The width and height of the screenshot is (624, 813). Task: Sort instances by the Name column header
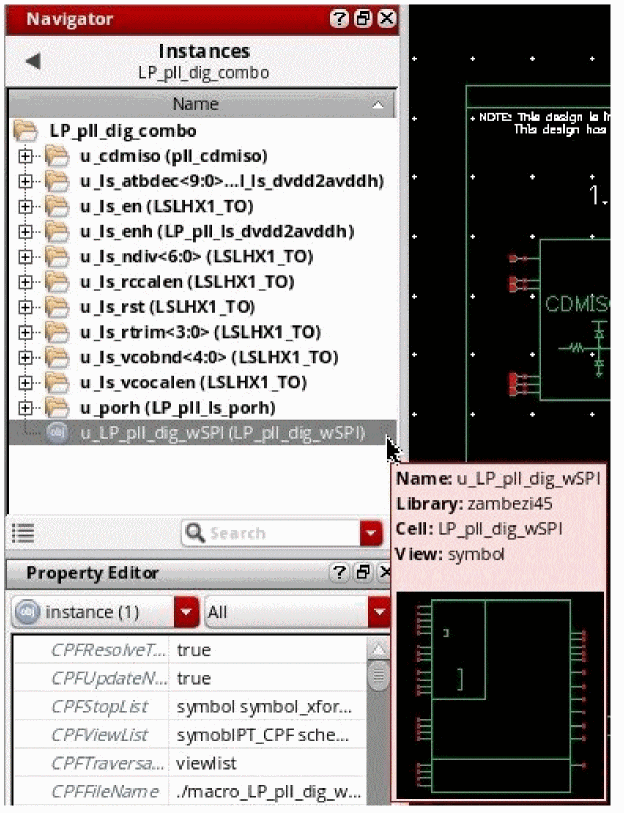point(202,104)
